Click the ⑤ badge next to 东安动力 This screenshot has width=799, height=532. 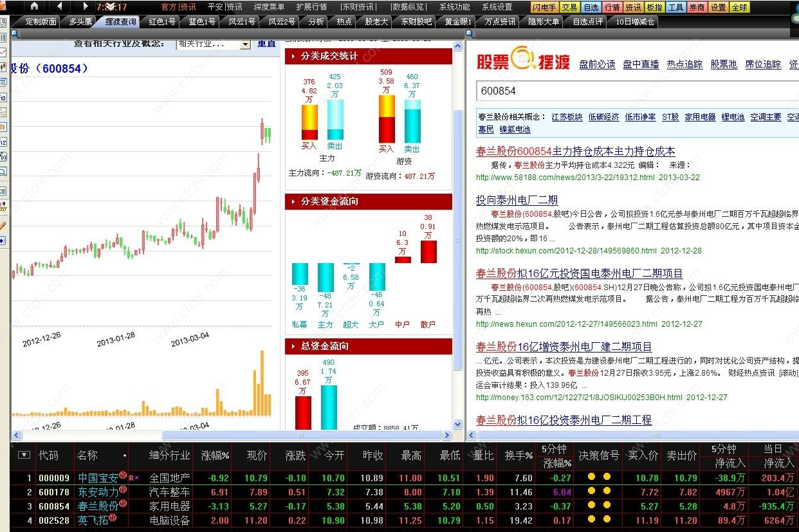pyautogui.click(x=123, y=490)
